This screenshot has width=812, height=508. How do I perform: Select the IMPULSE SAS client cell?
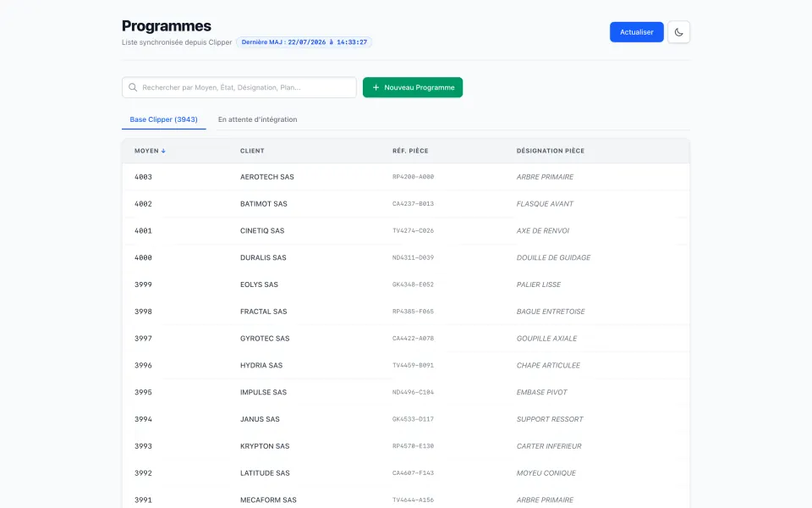(x=264, y=392)
